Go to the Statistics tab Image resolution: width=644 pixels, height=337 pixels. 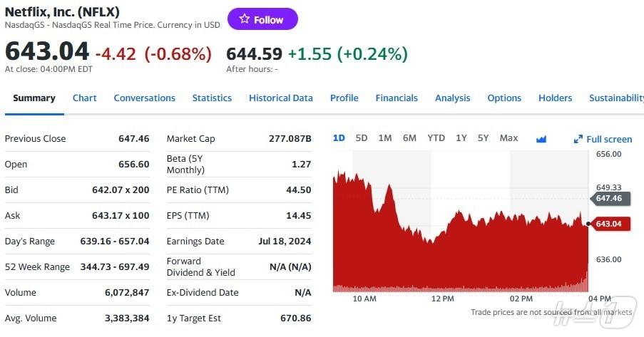(212, 98)
